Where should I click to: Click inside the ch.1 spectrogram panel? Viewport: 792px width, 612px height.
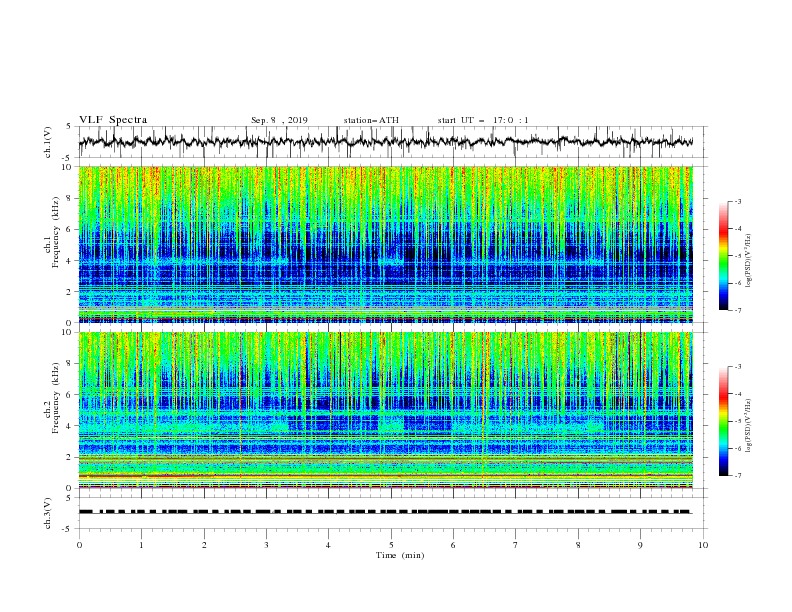point(386,244)
